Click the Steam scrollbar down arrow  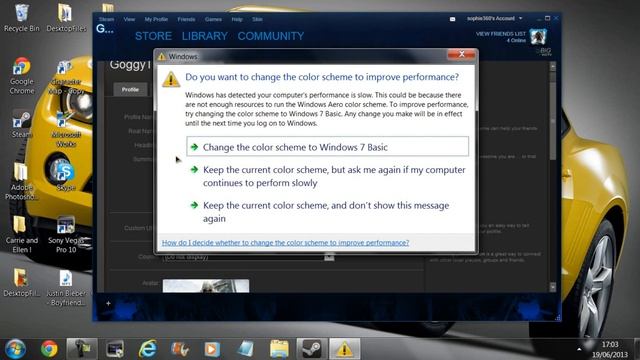tap(553, 287)
